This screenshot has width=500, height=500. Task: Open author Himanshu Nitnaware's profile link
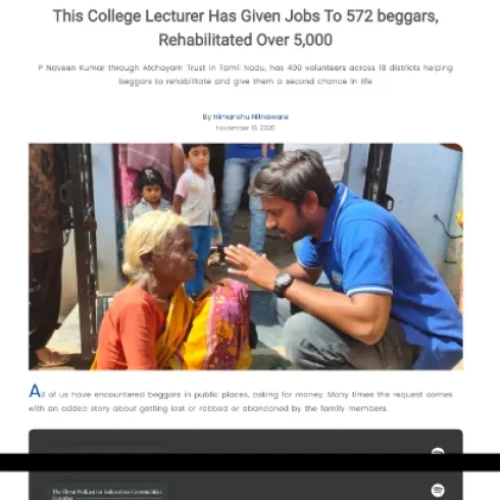[x=251, y=117]
